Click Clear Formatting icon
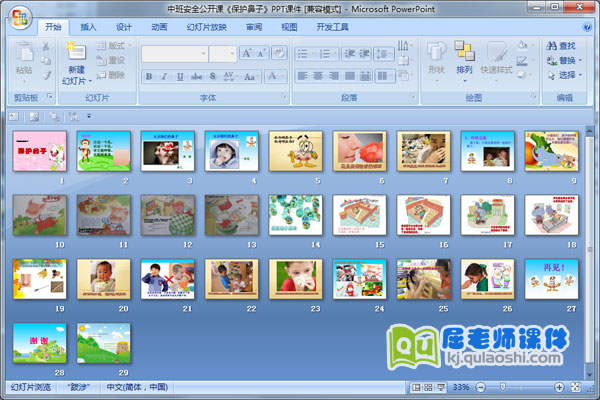Image resolution: width=600 pixels, height=400 pixels. click(279, 53)
